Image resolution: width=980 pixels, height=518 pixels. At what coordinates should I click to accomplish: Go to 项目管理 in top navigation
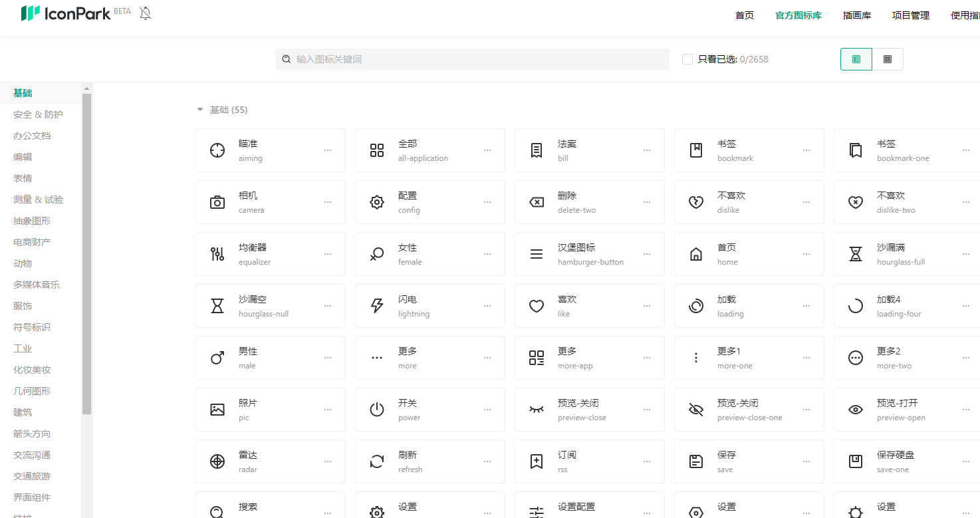[910, 15]
